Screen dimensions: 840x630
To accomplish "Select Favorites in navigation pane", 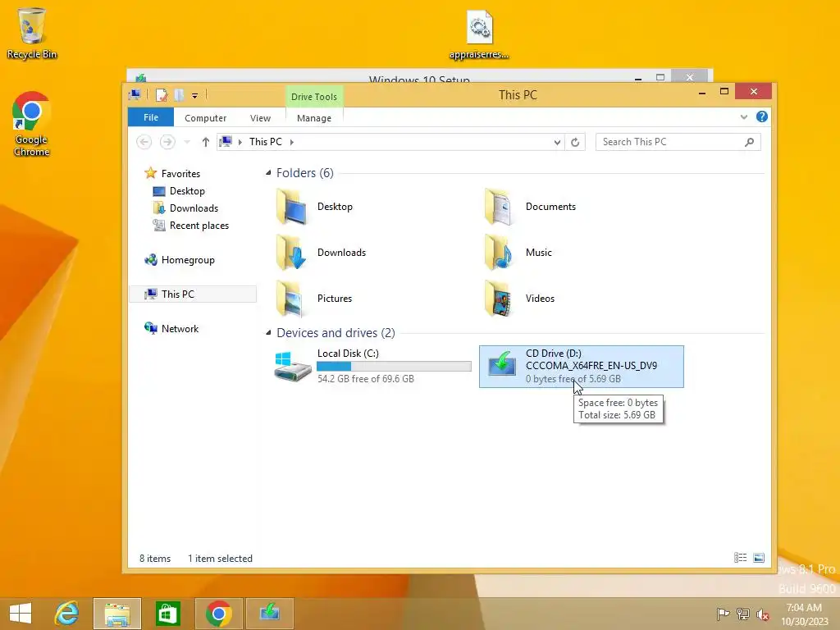I will [180, 174].
